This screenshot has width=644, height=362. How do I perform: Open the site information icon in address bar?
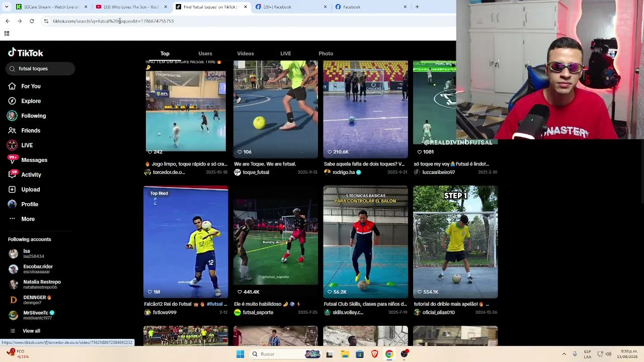[x=46, y=21]
